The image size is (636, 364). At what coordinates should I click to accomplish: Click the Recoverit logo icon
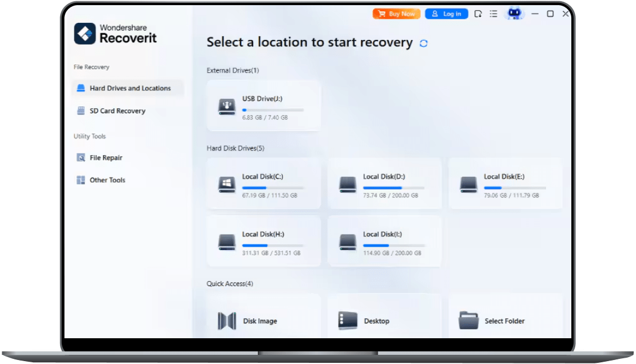pyautogui.click(x=85, y=33)
